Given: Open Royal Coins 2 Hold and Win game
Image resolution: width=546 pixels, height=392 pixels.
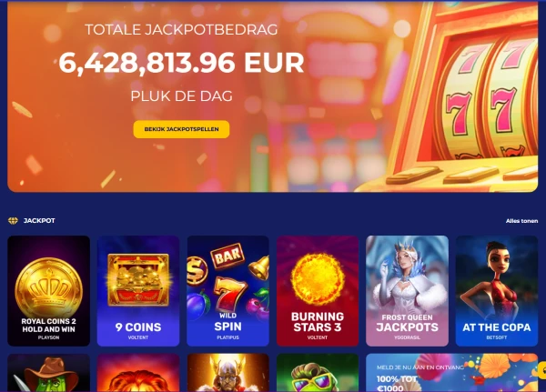Looking at the screenshot, I should coord(49,291).
